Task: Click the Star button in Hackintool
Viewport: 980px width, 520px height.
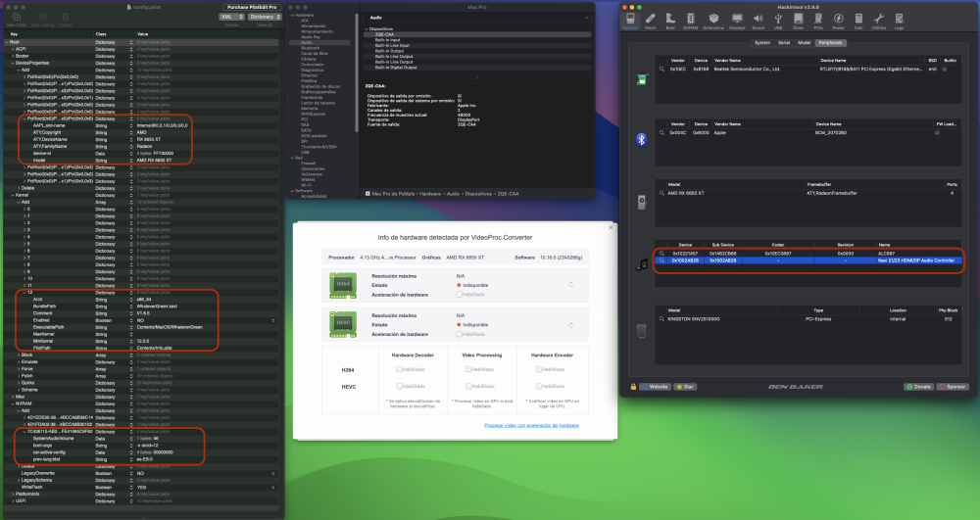Action: [686, 387]
